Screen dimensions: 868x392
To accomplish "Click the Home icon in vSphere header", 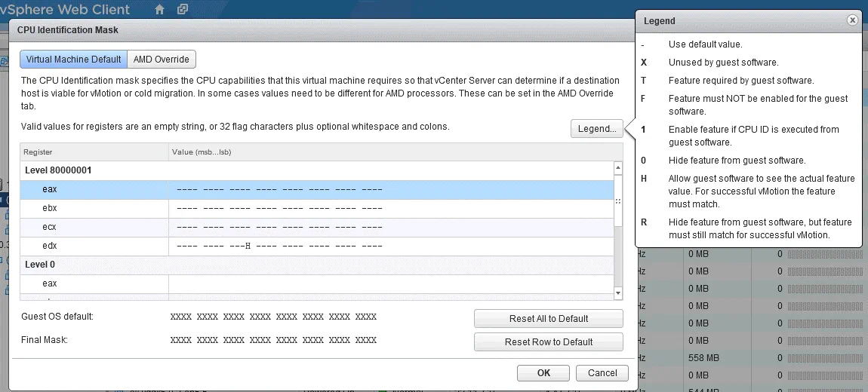I will (159, 10).
